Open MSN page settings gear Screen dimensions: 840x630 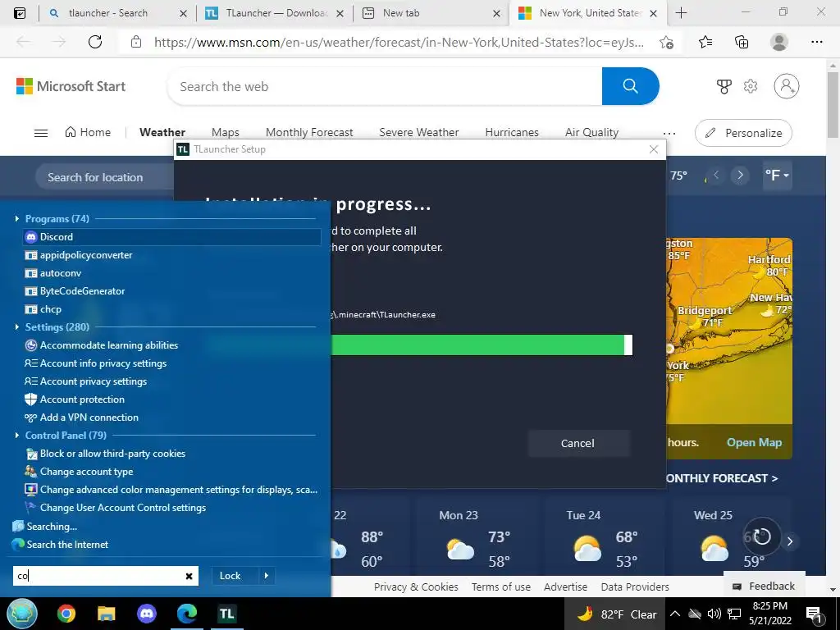(x=751, y=86)
